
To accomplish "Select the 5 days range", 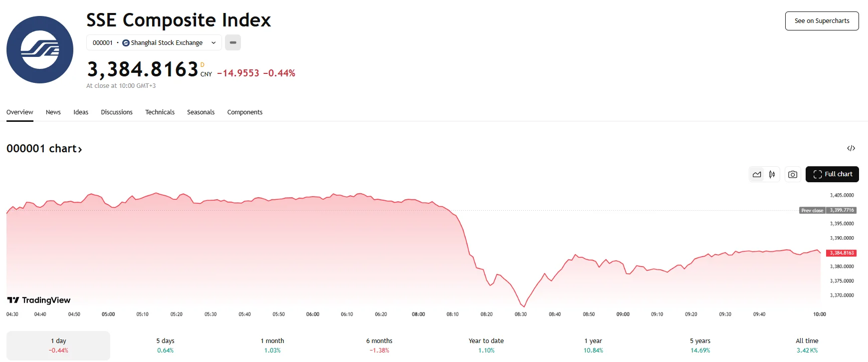I will [x=165, y=345].
